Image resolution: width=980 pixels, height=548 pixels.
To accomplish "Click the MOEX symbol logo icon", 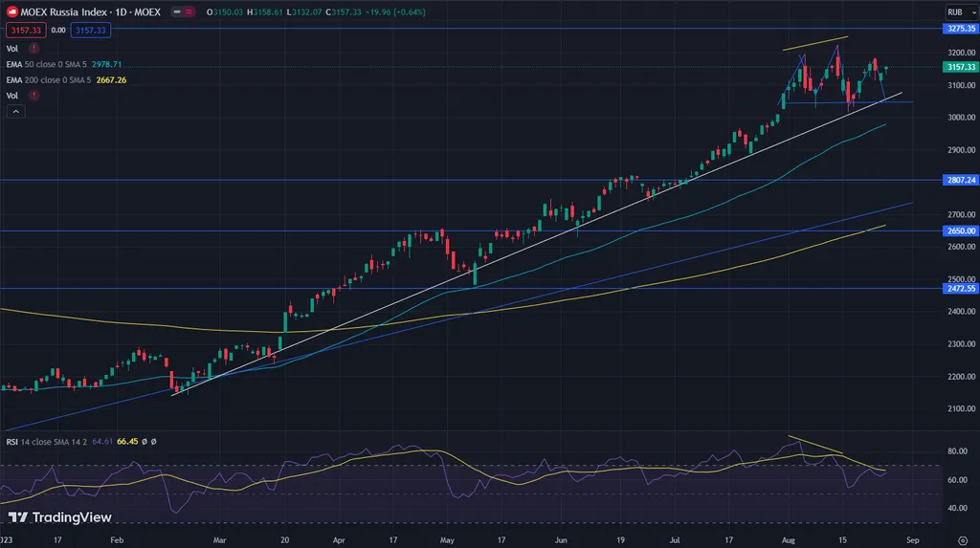I will click(11, 11).
